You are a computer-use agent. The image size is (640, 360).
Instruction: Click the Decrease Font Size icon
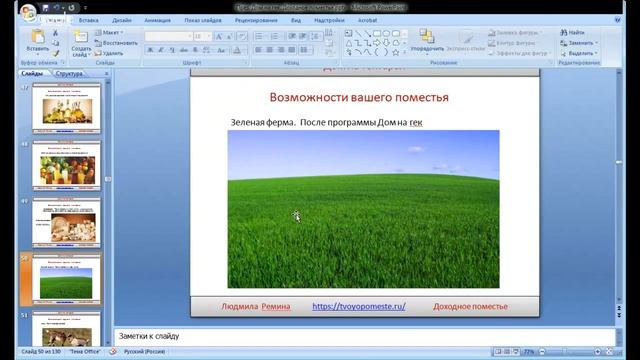[x=229, y=37]
